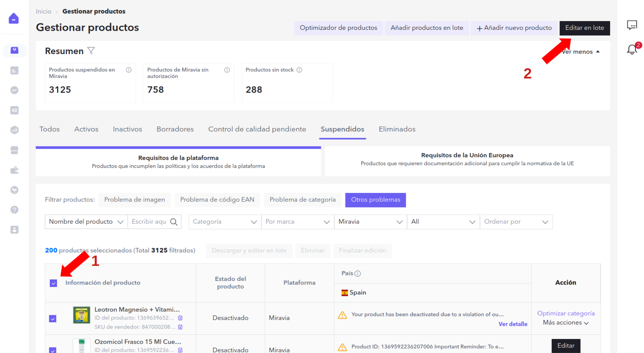Collapse summary with Ver menos
Screen dimensions: 644x353
pyautogui.click(x=581, y=52)
